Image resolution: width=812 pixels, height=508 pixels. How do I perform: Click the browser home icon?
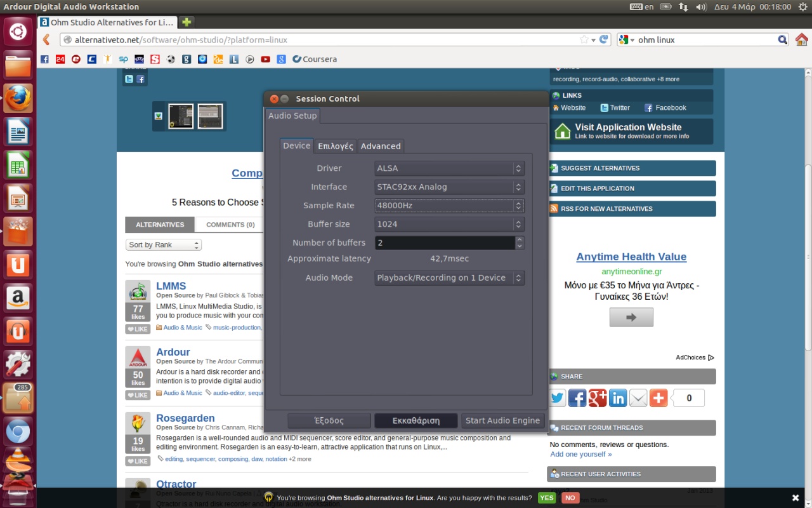[x=802, y=39]
